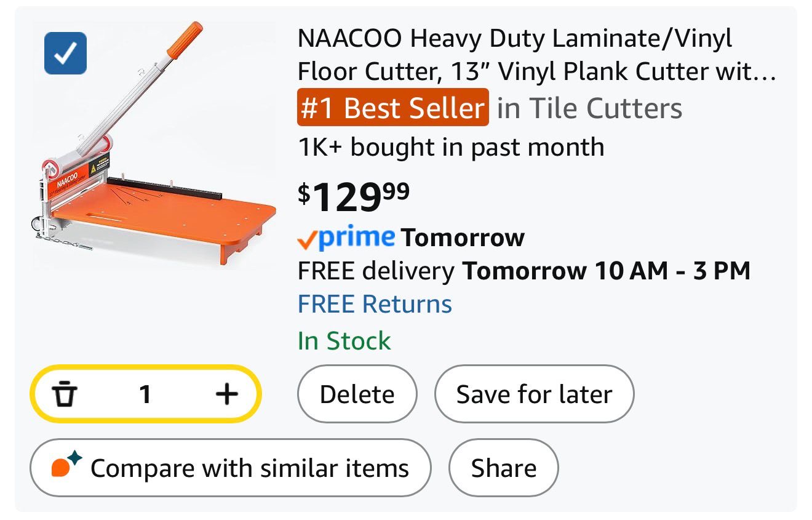Click the #1 Best Seller badge
The height and width of the screenshot is (520, 812).
tap(393, 108)
